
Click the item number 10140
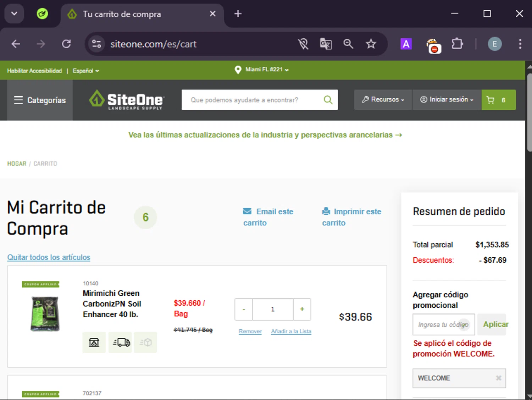pyautogui.click(x=90, y=283)
